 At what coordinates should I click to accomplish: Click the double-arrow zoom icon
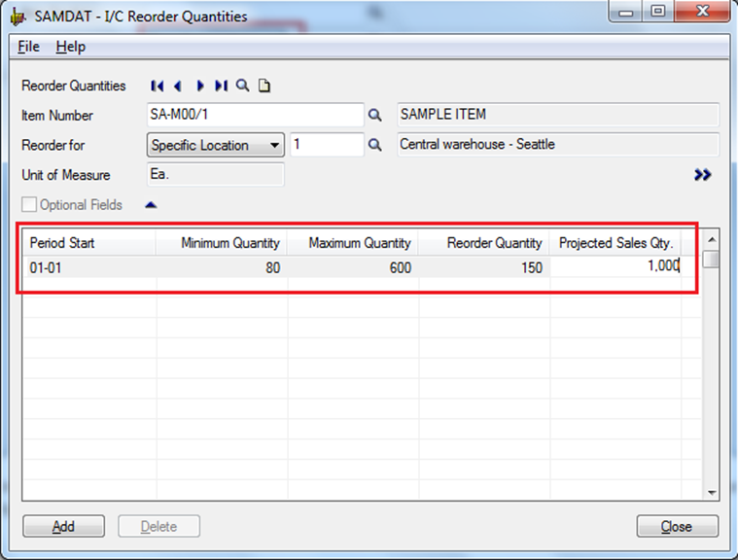(702, 175)
